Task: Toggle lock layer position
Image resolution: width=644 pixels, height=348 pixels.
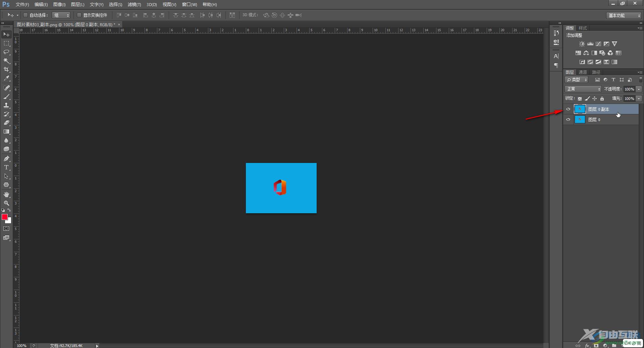Action: (x=594, y=99)
